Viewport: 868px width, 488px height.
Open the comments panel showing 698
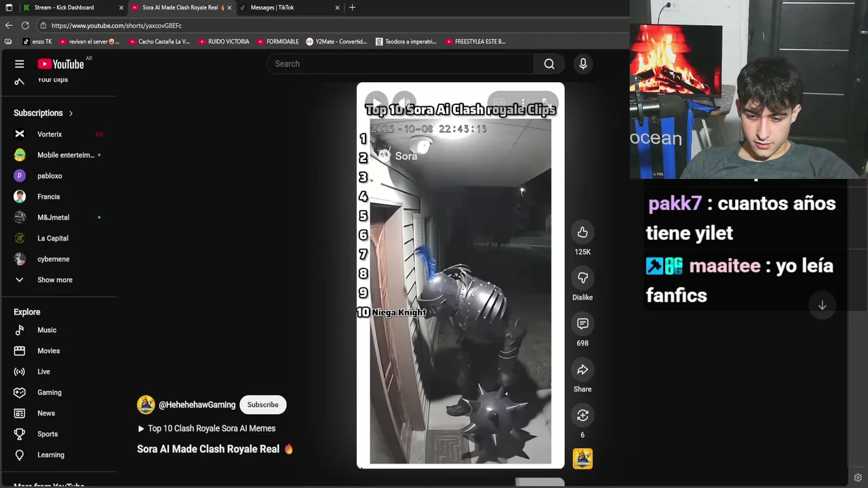tap(583, 324)
